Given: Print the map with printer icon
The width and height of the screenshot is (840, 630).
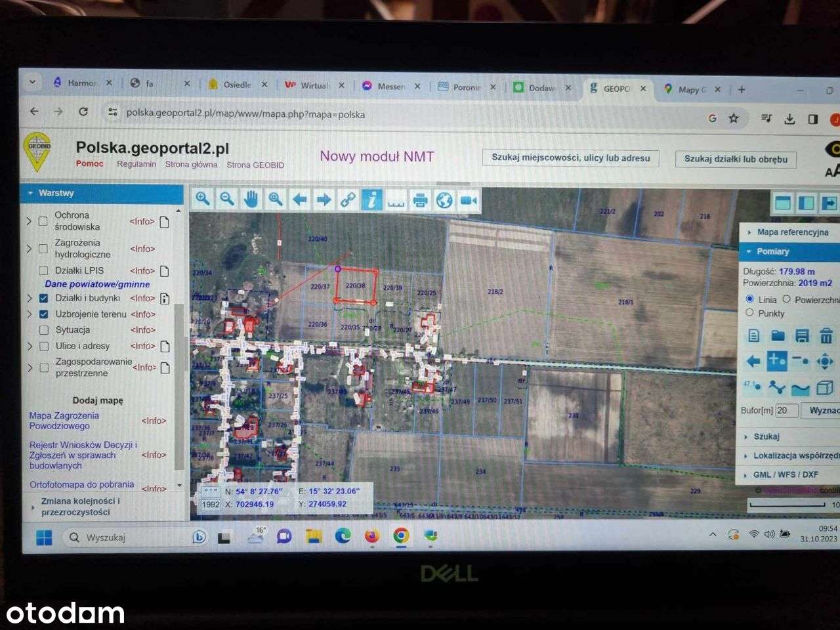Looking at the screenshot, I should point(421,199).
